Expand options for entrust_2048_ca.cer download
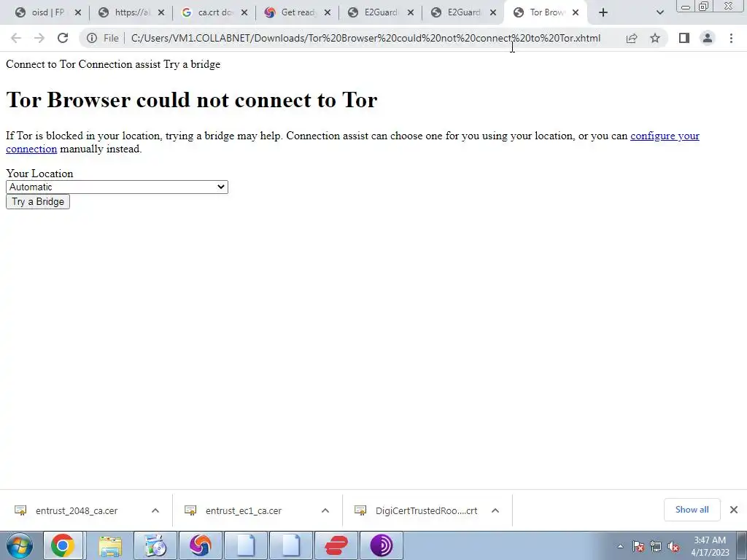This screenshot has height=560, width=747. (x=155, y=510)
